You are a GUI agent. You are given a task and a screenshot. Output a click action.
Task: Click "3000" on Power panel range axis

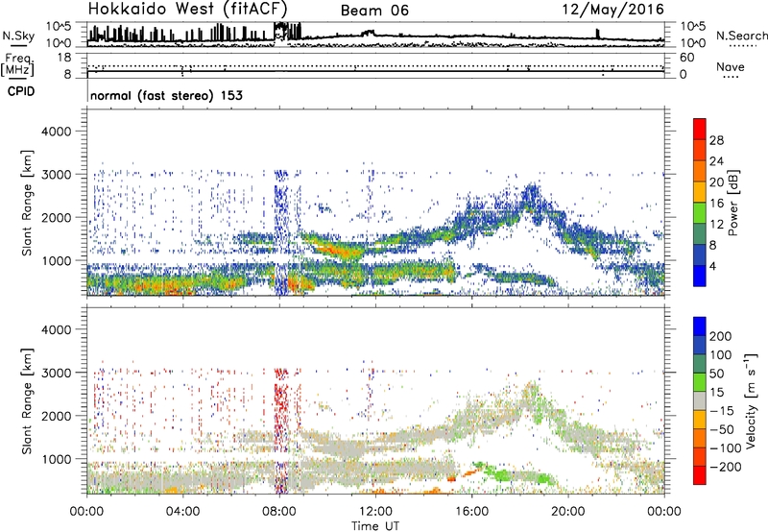(56, 175)
